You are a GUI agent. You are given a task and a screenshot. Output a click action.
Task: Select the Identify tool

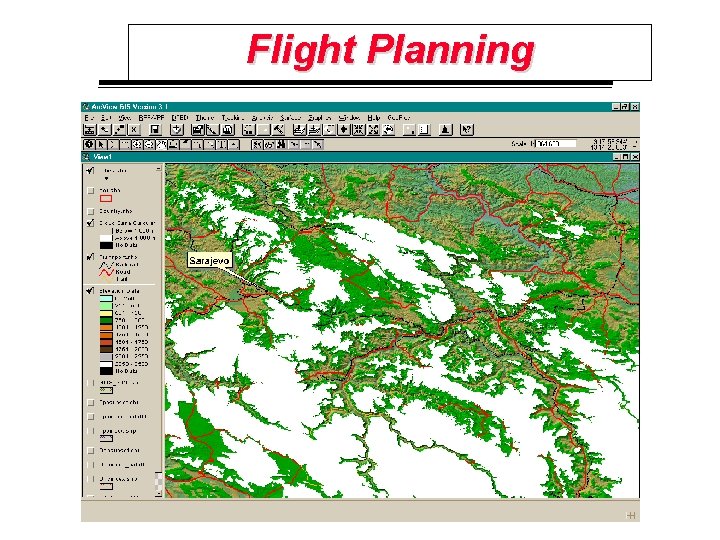[x=89, y=145]
